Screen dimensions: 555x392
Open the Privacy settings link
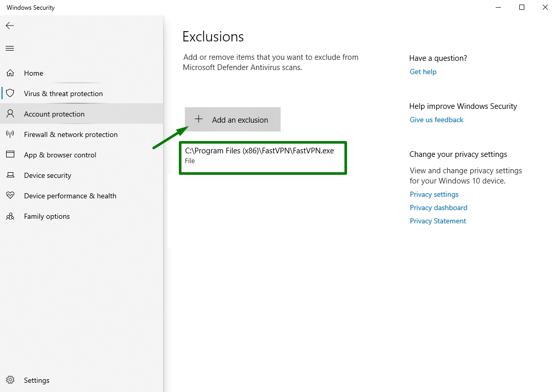pos(434,194)
